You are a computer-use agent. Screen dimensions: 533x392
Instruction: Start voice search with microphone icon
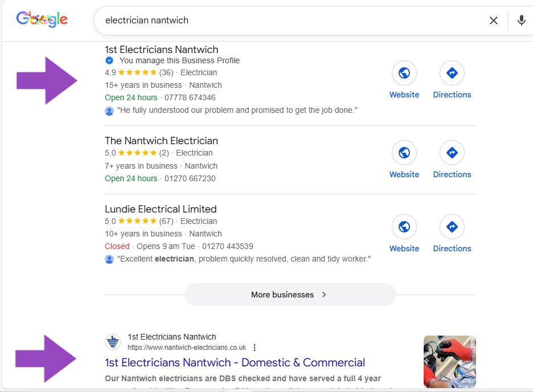[x=521, y=21]
